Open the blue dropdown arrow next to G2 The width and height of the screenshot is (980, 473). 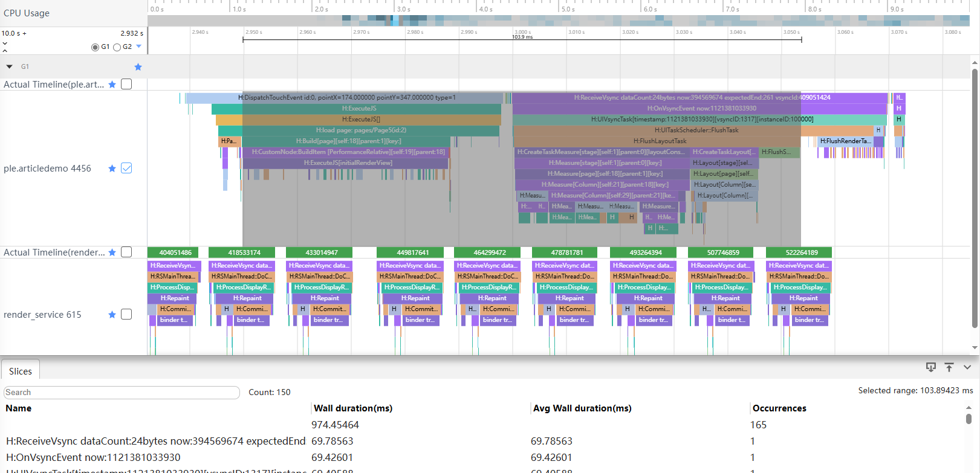(x=139, y=47)
